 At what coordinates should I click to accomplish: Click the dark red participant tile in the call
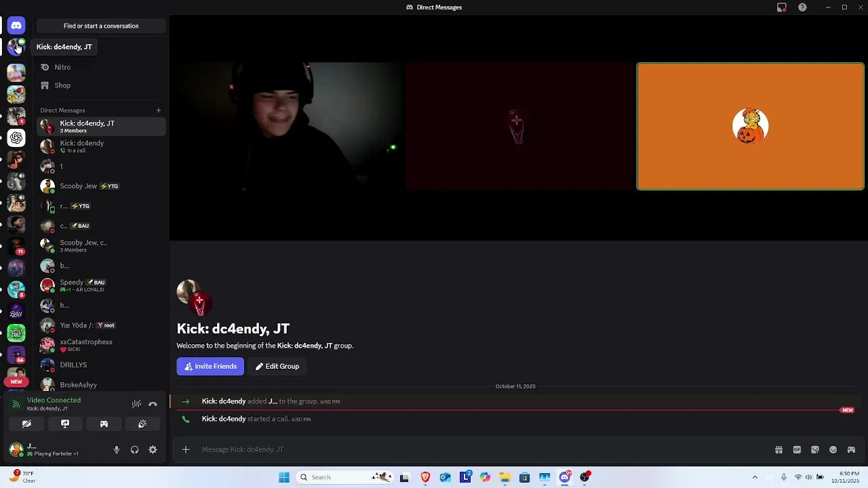(519, 126)
